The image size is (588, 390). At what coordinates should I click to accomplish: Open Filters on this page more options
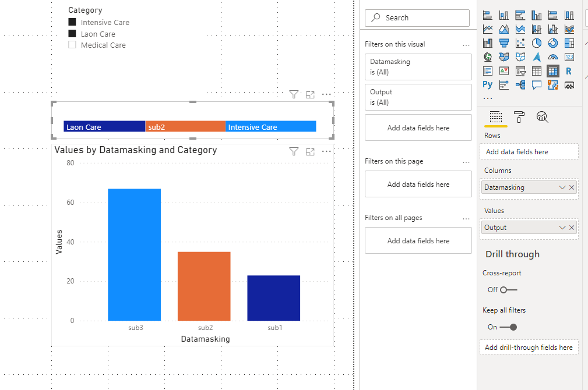click(x=466, y=162)
